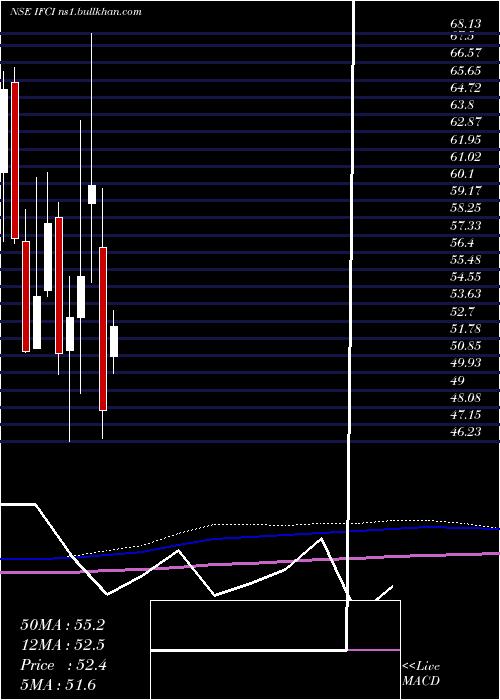The width and height of the screenshot is (500, 700).
Task: Select the 63.8 price axis label
Action: pyautogui.click(x=462, y=105)
